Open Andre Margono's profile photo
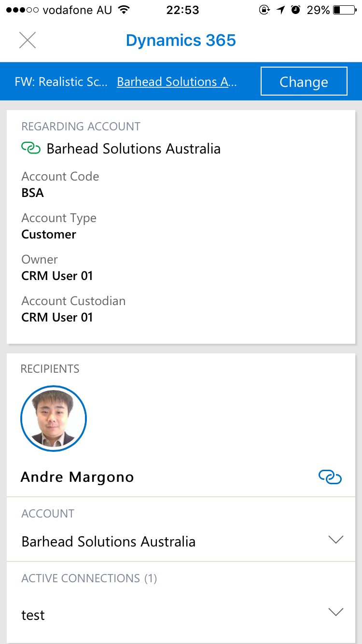The image size is (362, 644). click(x=54, y=419)
